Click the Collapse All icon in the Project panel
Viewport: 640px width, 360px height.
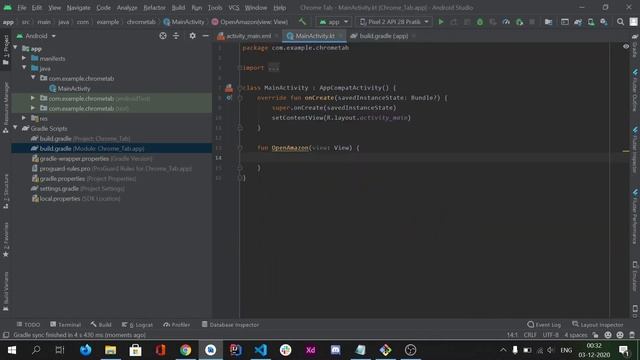click(176, 36)
